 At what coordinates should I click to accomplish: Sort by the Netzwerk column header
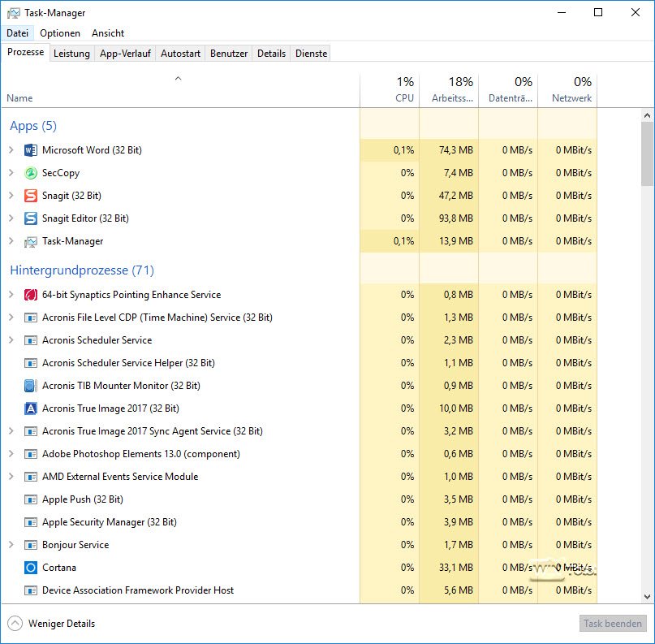567,90
